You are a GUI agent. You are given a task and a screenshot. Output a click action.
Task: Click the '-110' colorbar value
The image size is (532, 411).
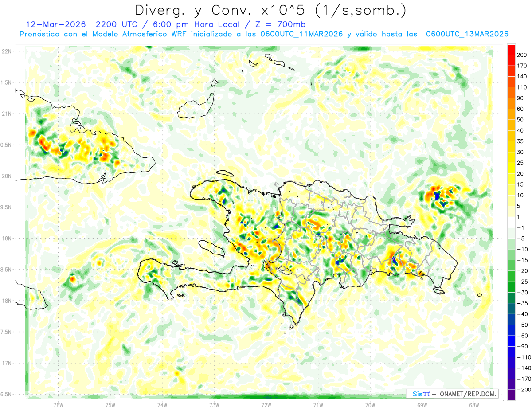pos(524,357)
